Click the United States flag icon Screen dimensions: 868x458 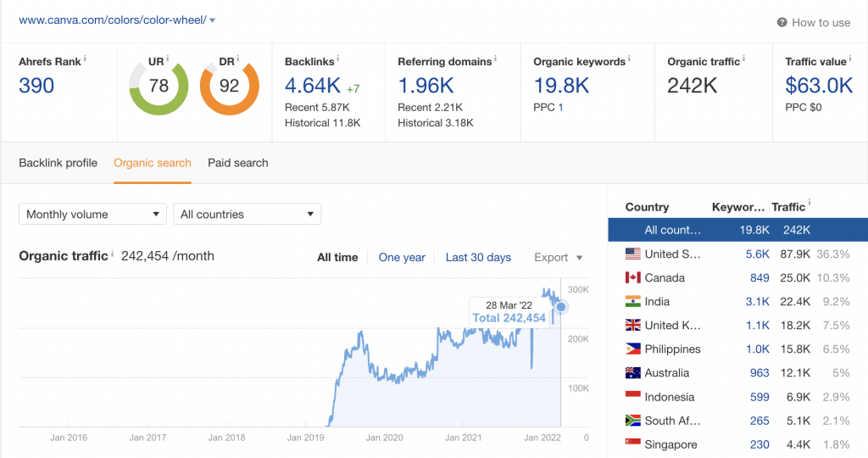(x=632, y=254)
